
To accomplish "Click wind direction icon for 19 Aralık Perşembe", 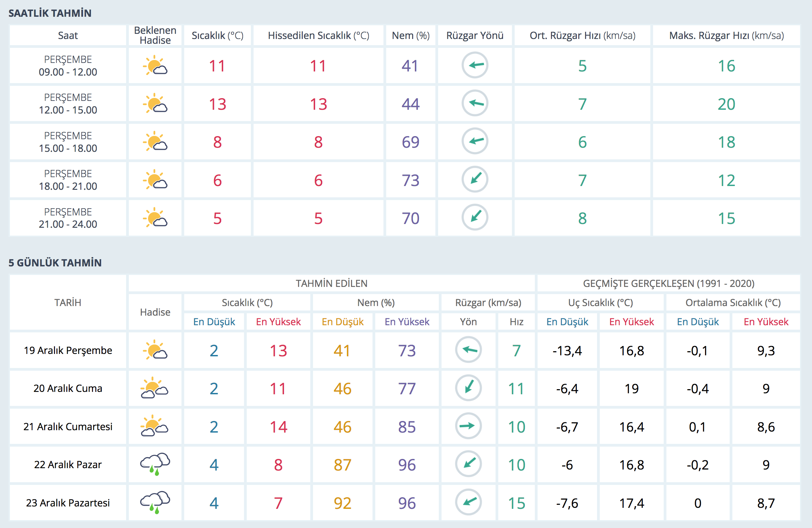I will click(x=468, y=350).
